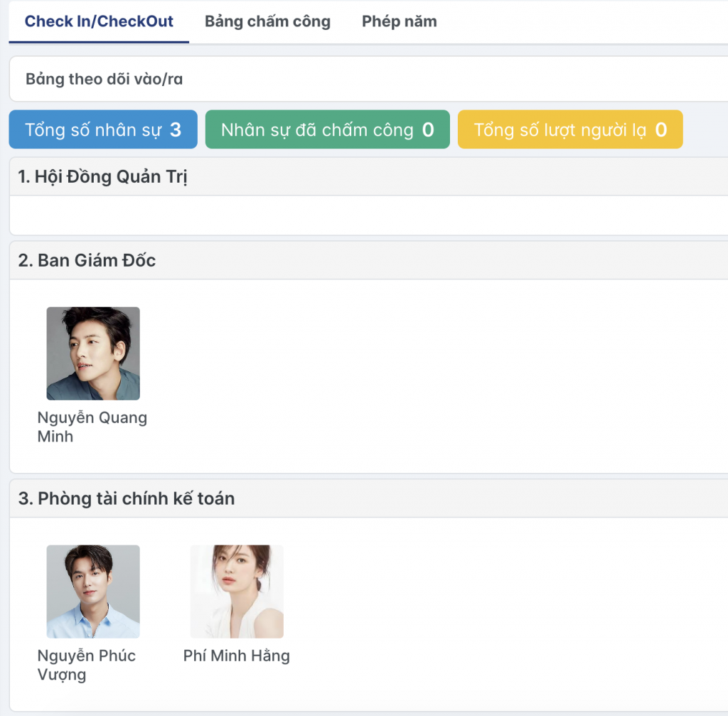Click the count 0 in the yellow badge
The width and height of the screenshot is (728, 716).
tap(661, 130)
